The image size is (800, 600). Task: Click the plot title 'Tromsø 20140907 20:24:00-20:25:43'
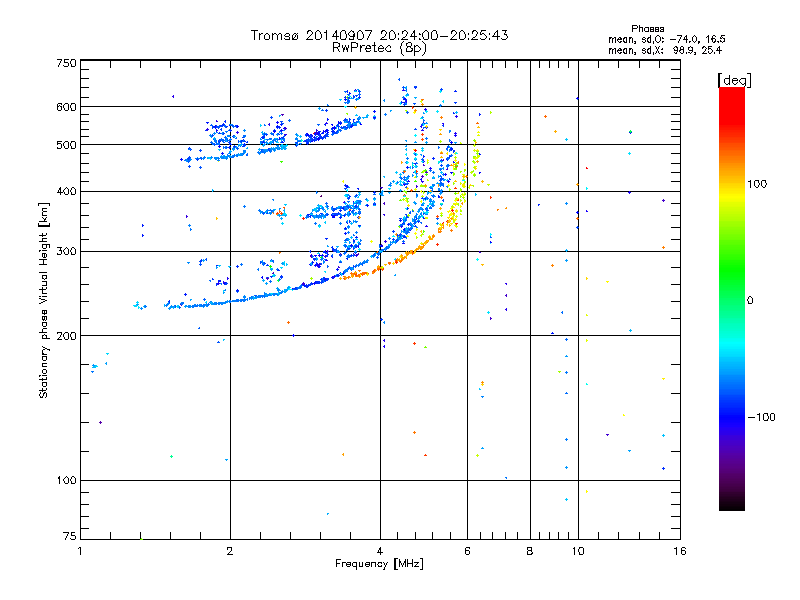coord(379,35)
